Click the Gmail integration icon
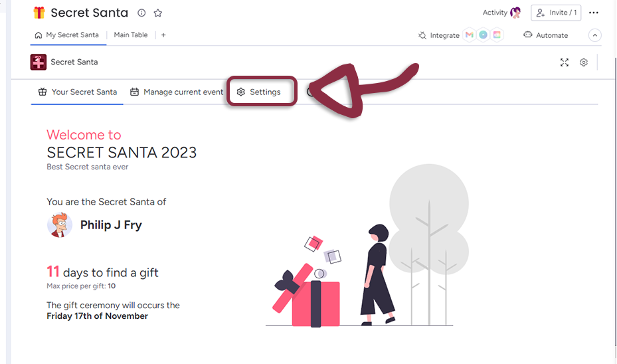 click(470, 35)
